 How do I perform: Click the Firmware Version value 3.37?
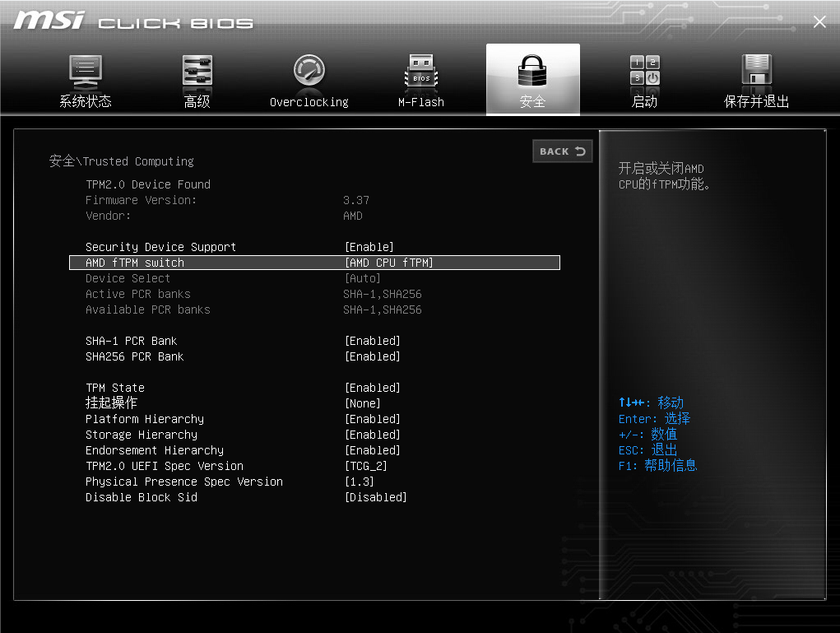pos(356,200)
